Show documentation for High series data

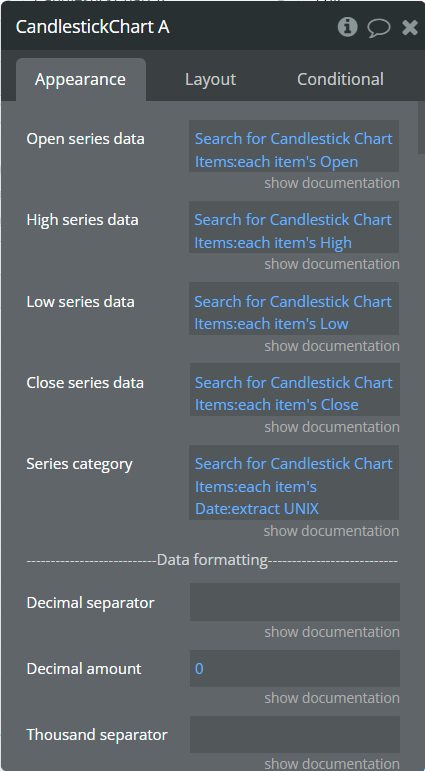pyautogui.click(x=332, y=264)
